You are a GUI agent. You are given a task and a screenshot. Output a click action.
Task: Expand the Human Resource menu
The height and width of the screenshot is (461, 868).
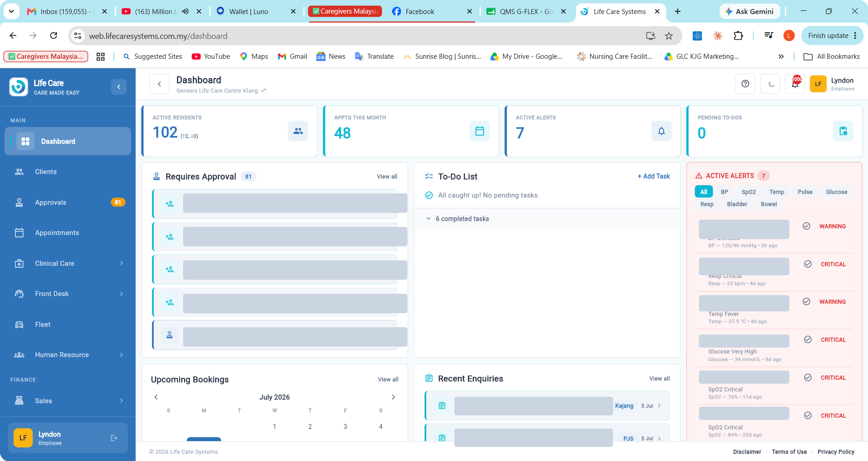click(68, 355)
